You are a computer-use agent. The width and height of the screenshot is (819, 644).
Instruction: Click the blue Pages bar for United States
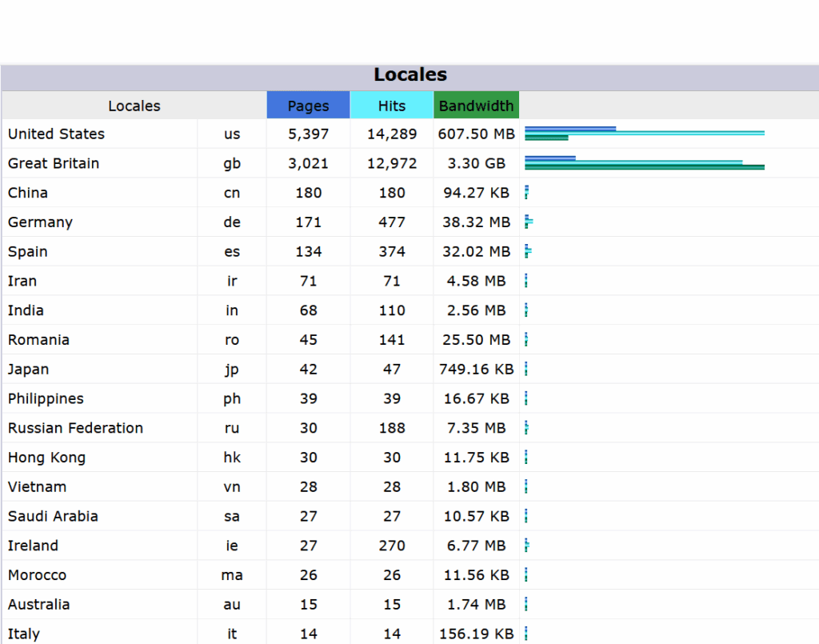tap(569, 128)
